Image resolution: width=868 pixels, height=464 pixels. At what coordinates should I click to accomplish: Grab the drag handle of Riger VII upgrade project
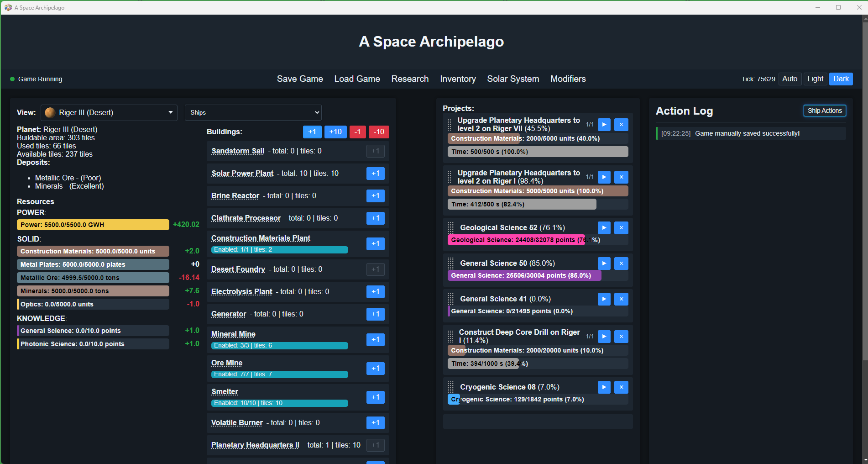(x=450, y=125)
